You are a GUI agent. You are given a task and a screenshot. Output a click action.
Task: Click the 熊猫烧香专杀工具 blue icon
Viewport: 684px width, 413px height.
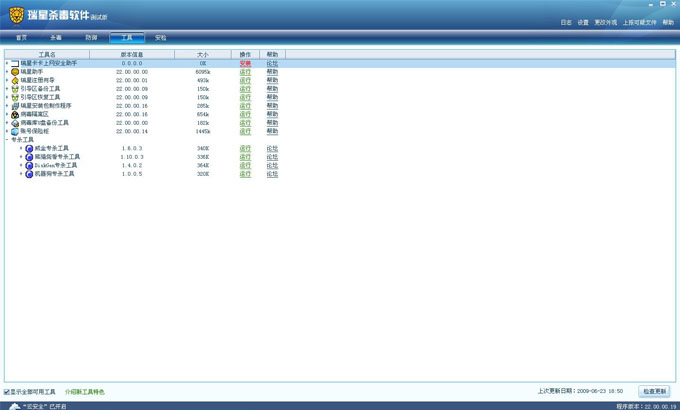29,157
